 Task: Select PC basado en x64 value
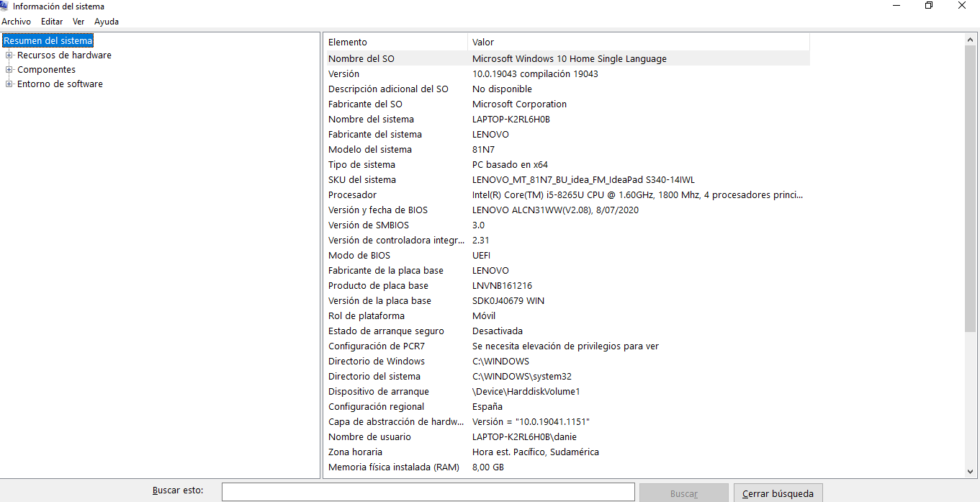(510, 165)
